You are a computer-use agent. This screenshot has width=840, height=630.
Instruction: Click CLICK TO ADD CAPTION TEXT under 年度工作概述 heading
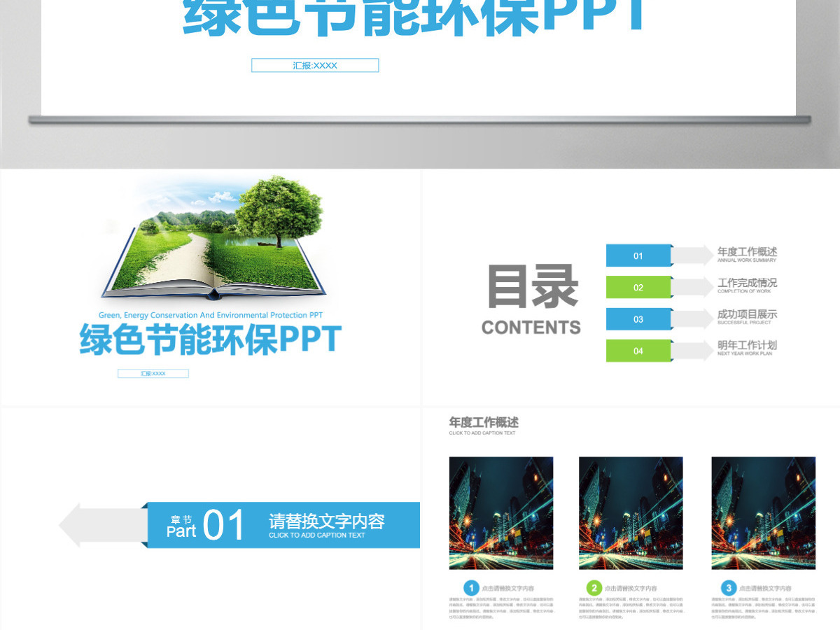482,433
